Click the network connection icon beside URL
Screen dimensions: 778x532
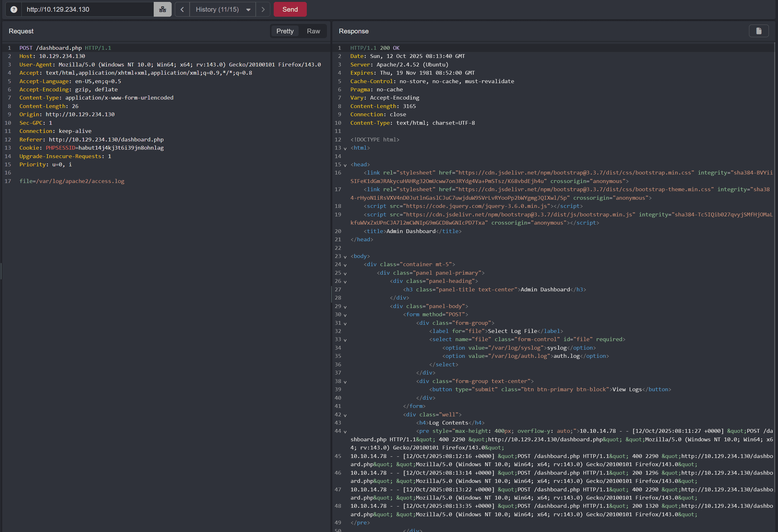pyautogui.click(x=162, y=9)
